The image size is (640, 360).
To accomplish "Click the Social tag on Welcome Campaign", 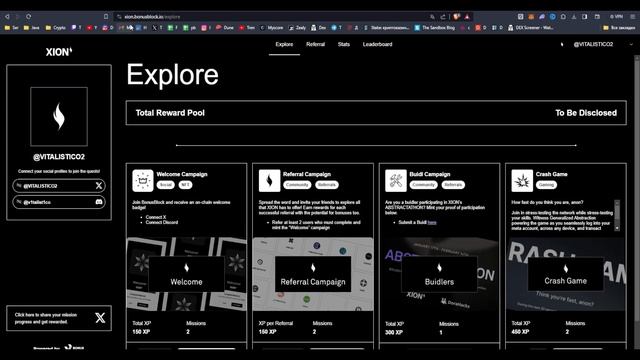I will (166, 185).
